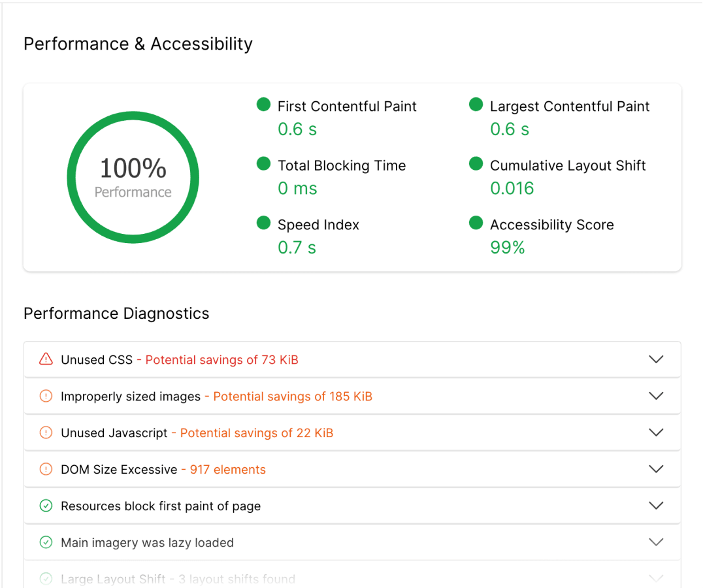
Task: Click the green dot next to Accessibility Score
Action: pyautogui.click(x=476, y=223)
